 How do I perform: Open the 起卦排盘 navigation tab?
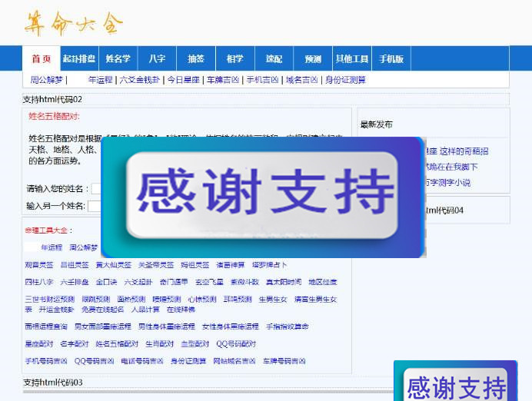click(79, 59)
